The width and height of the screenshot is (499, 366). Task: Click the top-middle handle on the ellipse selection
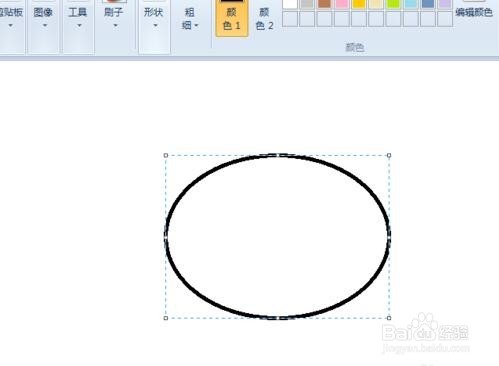277,155
